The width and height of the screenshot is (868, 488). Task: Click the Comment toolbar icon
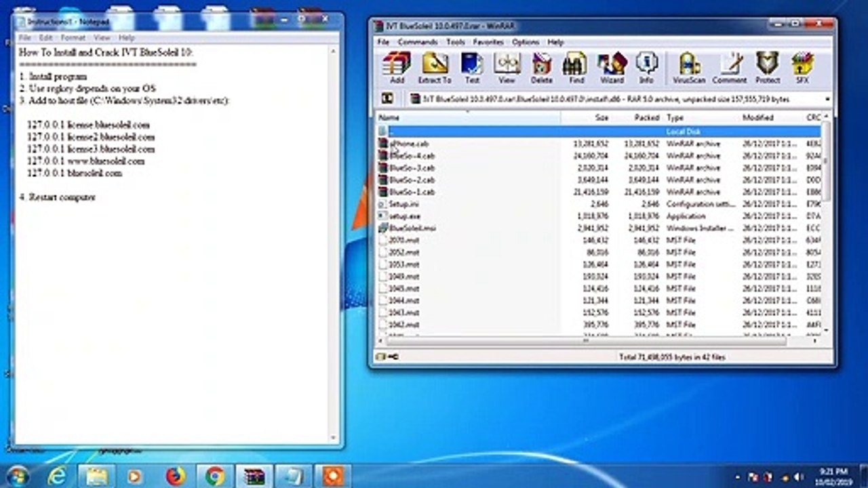[x=729, y=68]
